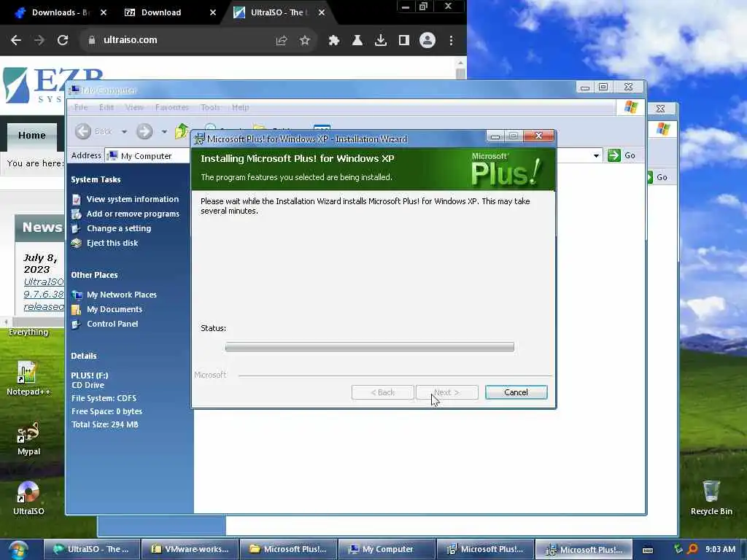Click Home tab on UltraISO website
Image resolution: width=747 pixels, height=560 pixels.
click(32, 135)
